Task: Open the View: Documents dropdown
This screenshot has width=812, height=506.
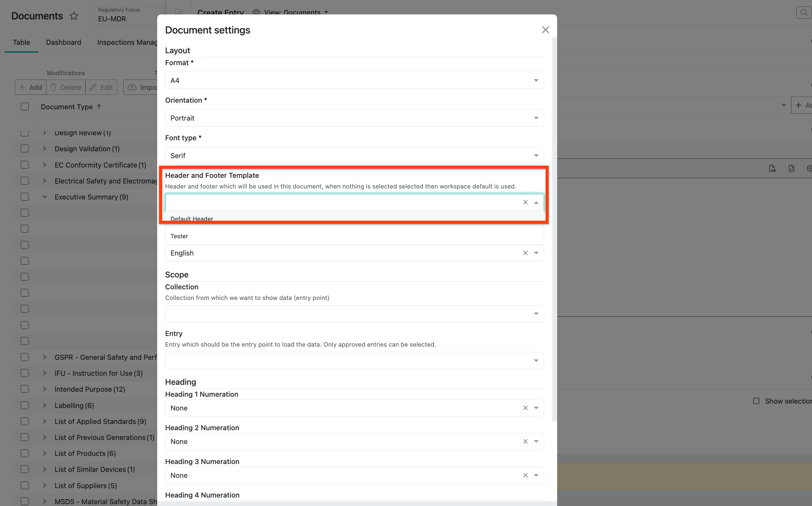Action: coord(290,13)
